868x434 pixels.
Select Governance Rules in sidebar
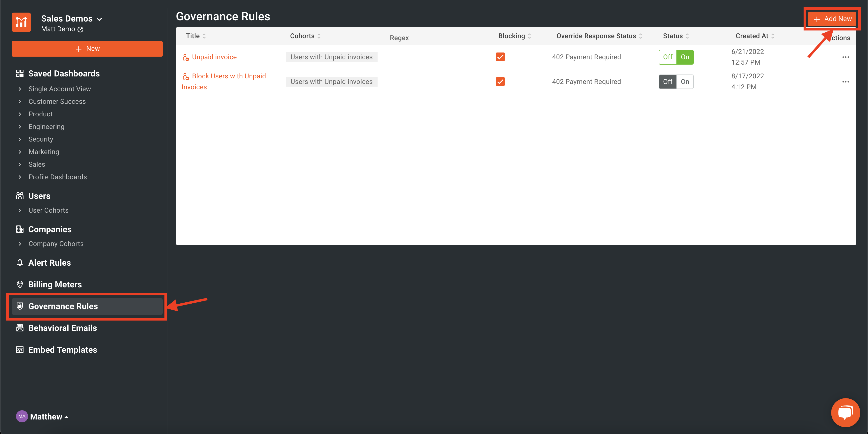coord(87,307)
